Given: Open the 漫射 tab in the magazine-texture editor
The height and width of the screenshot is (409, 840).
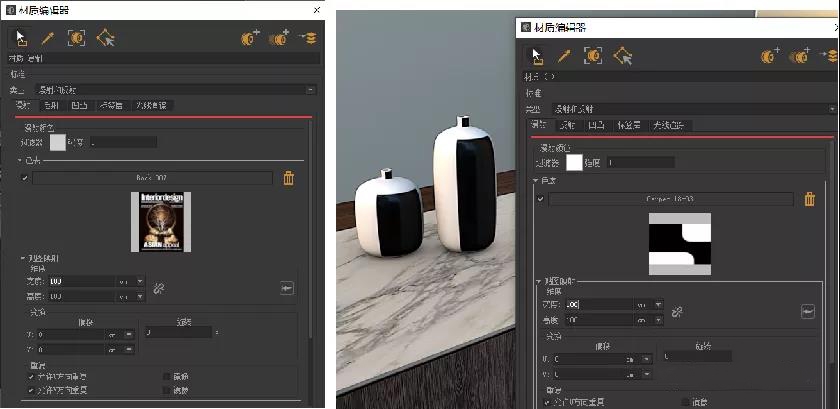Looking at the screenshot, I should coord(24,106).
